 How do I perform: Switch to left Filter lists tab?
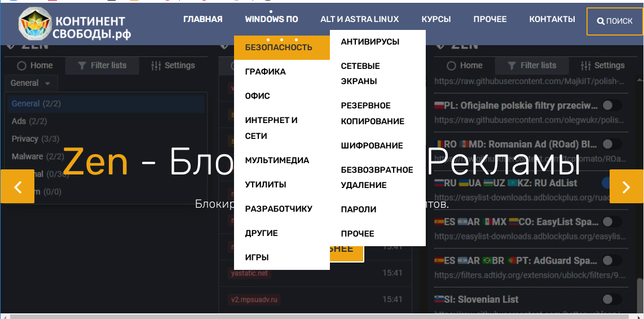tap(102, 65)
